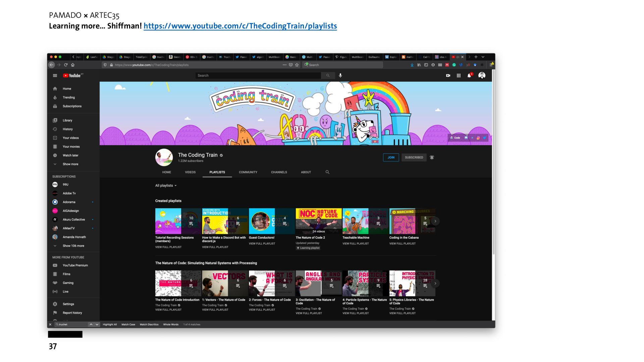Open the TheCodingTrain playlists hyperlink in the slide
Viewport: 644px width, 362px height.
click(x=240, y=26)
